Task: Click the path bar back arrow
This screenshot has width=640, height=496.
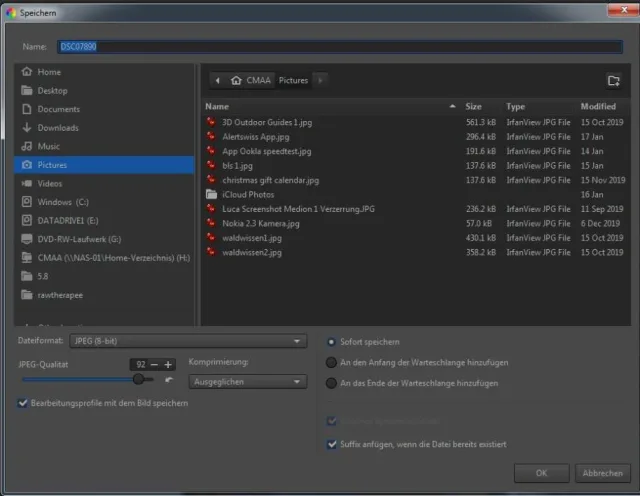Action: [x=217, y=80]
